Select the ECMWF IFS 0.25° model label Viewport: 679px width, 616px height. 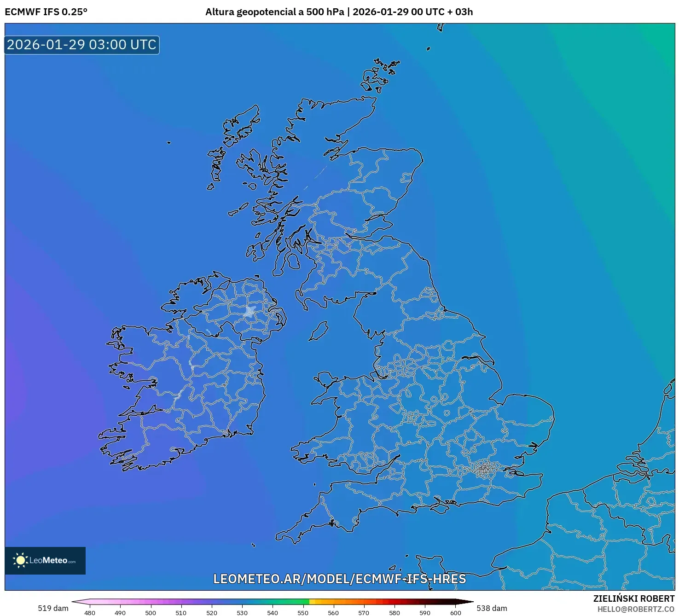pyautogui.click(x=46, y=12)
